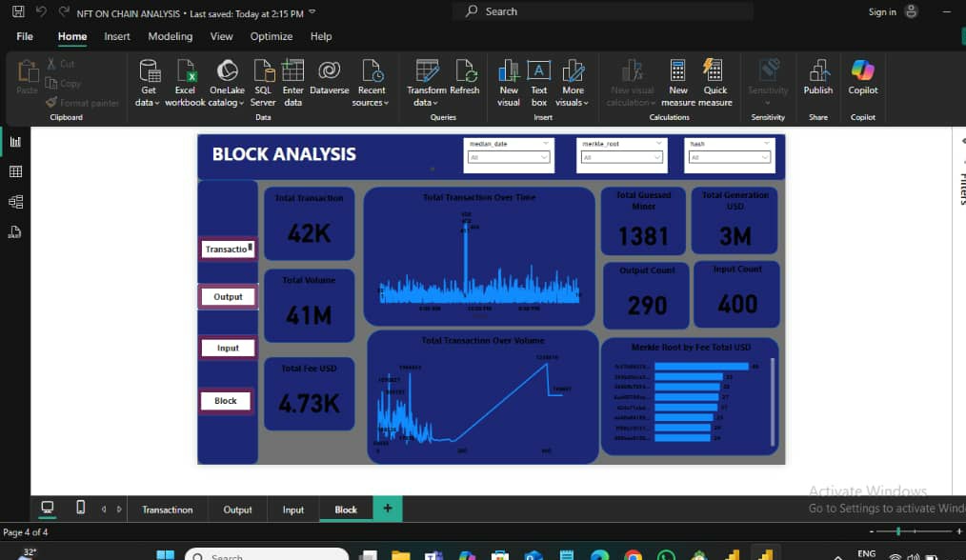Click the Output navigation button on canvas
Viewport: 966px width, 560px height.
click(228, 297)
